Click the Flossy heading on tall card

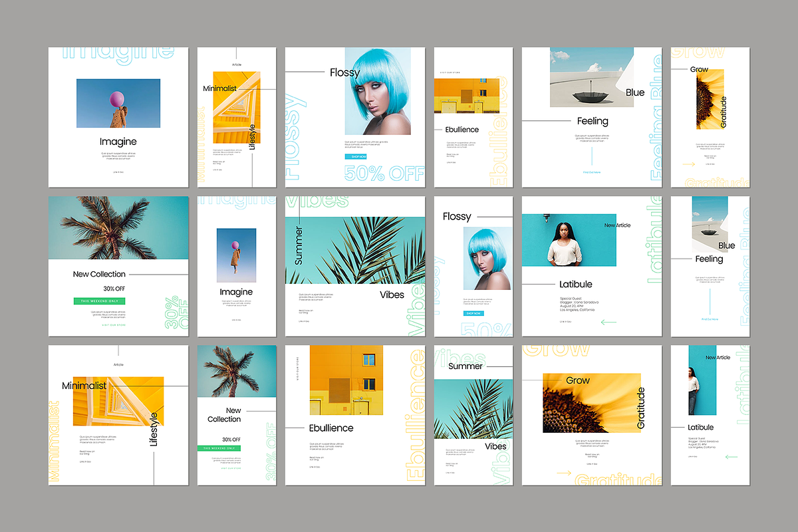tap(457, 216)
